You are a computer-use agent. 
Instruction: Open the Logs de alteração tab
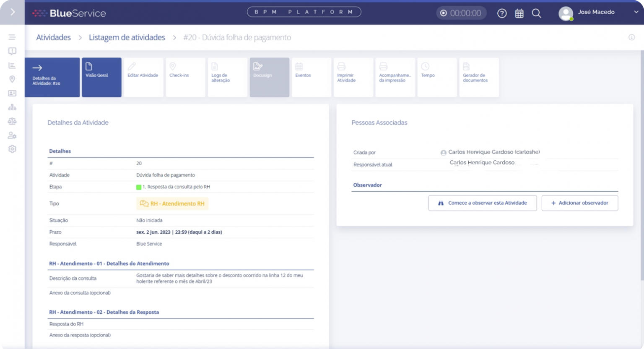pyautogui.click(x=227, y=77)
